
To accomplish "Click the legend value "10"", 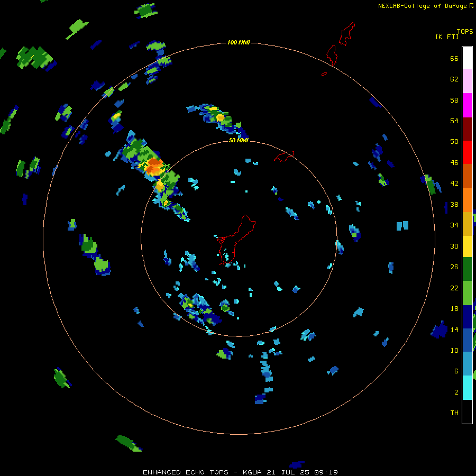I will pyautogui.click(x=454, y=350).
